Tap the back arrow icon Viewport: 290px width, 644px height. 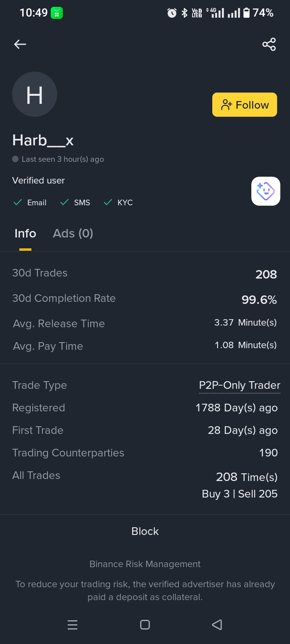point(20,44)
